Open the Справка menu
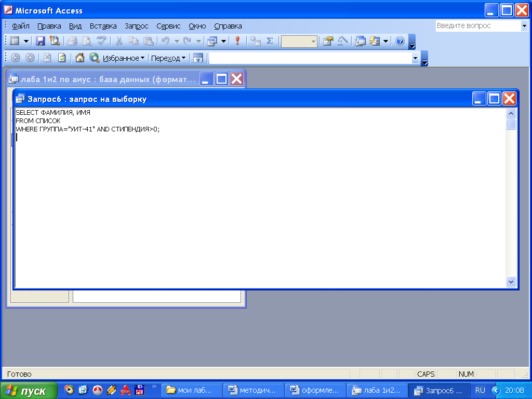532x399 pixels. coord(228,26)
